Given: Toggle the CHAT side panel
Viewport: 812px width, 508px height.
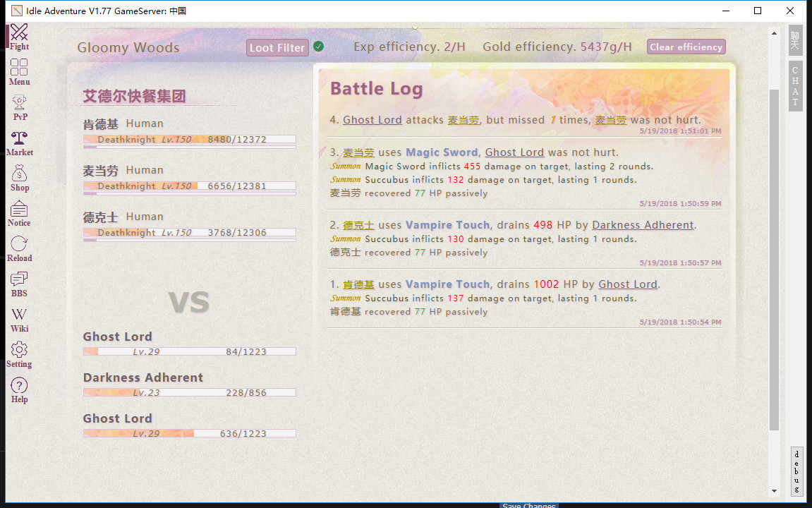Looking at the screenshot, I should point(795,87).
